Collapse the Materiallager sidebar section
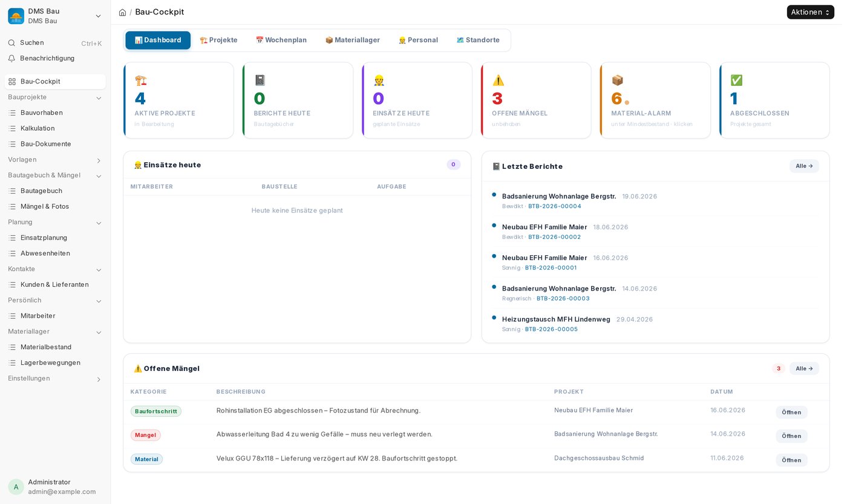This screenshot has height=504, width=847. click(99, 332)
